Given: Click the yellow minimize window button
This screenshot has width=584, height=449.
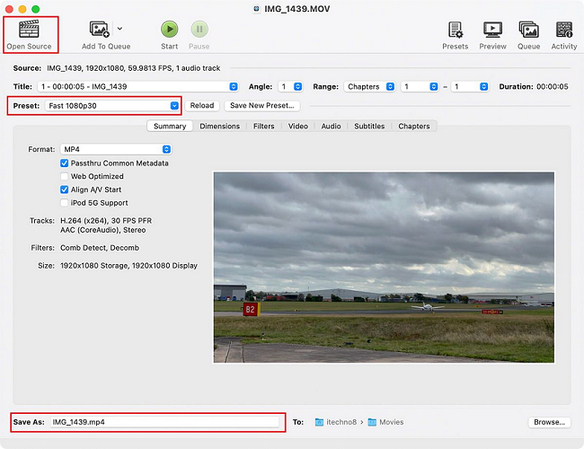Looking at the screenshot, I should pyautogui.click(x=22, y=9).
